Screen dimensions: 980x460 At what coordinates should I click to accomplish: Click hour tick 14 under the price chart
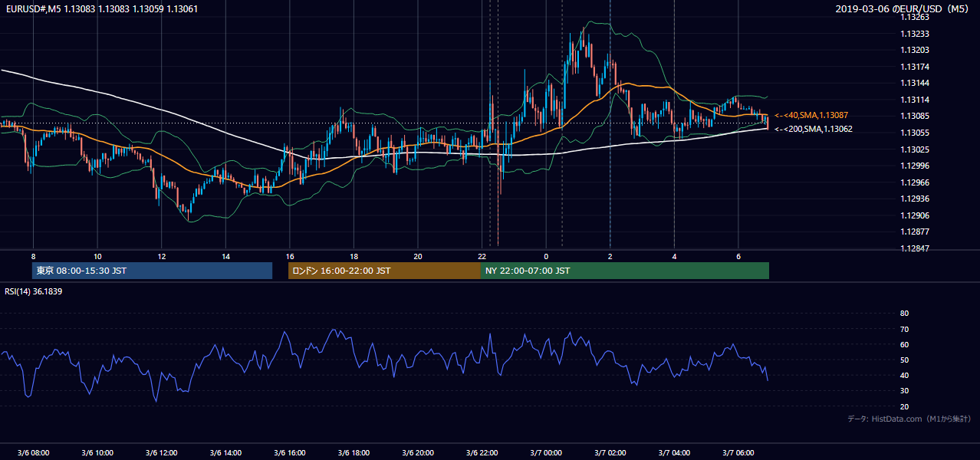(x=225, y=256)
